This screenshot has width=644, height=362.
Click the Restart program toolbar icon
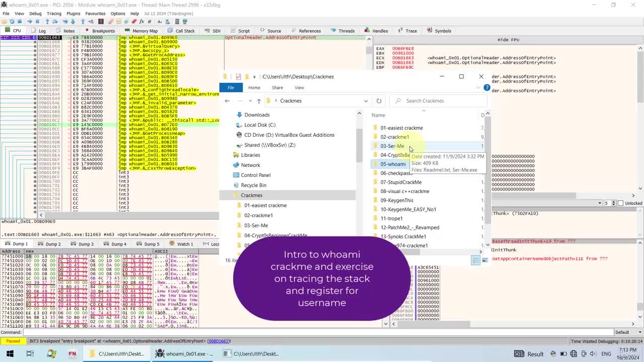[x=12, y=22]
